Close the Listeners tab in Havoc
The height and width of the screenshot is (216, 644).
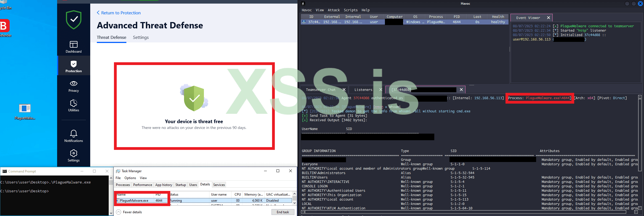(x=381, y=90)
